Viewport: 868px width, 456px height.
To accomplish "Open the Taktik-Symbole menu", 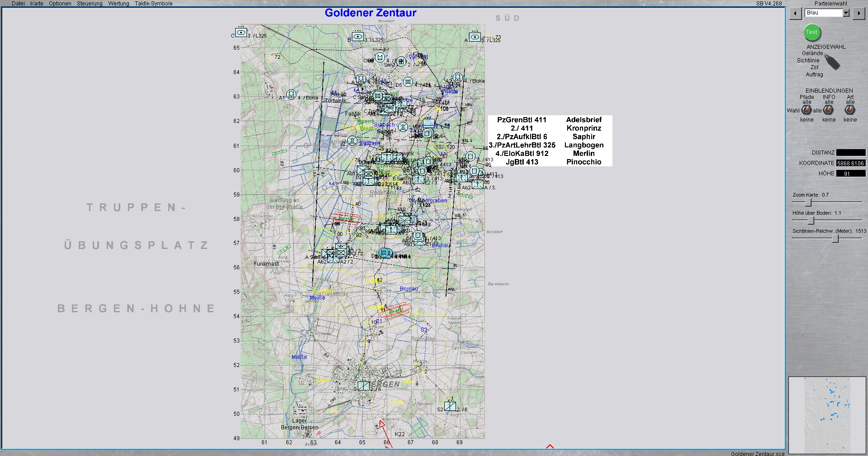I will click(153, 4).
